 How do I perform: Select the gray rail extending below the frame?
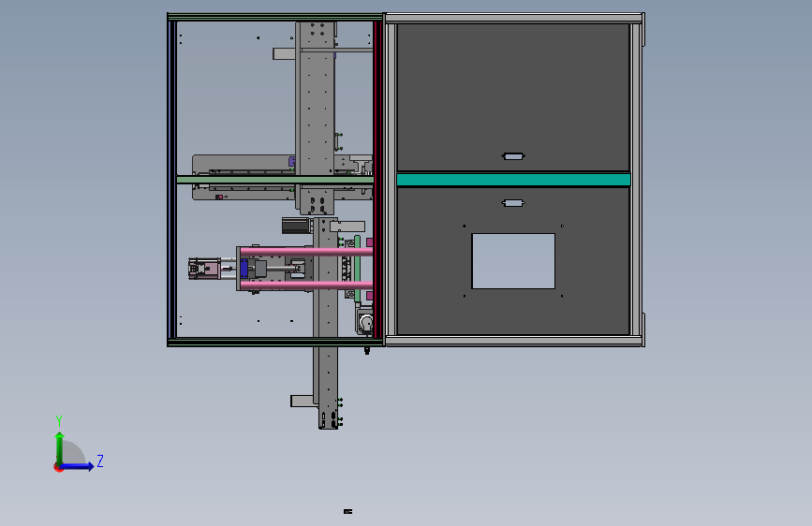click(x=326, y=387)
